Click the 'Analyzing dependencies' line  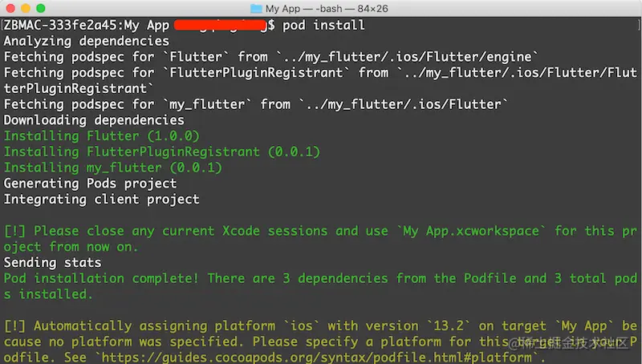tap(87, 42)
